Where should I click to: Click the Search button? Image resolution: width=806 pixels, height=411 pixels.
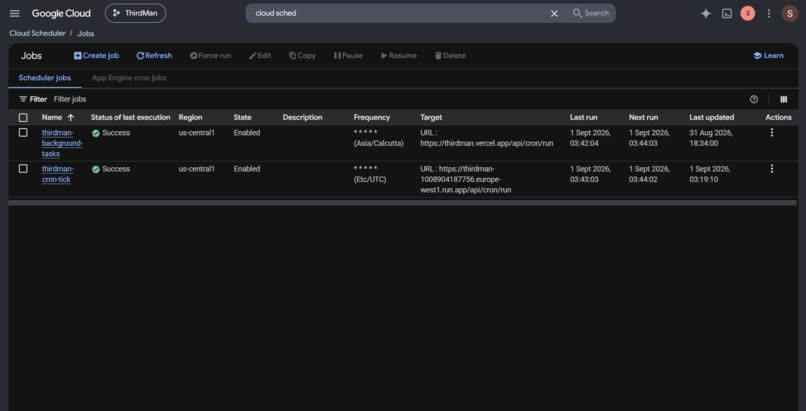[591, 13]
